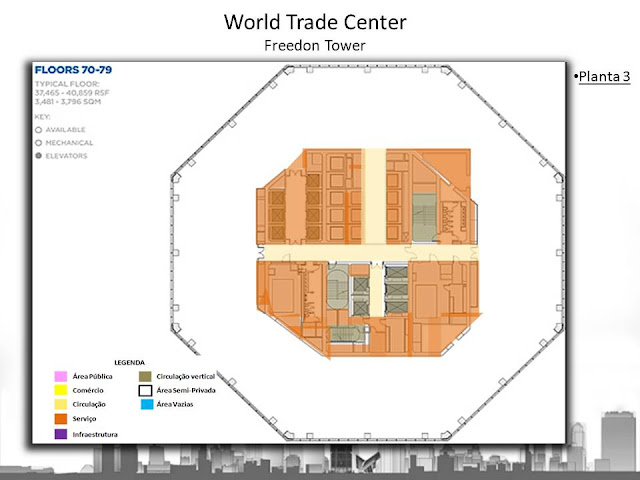This screenshot has height=480, width=640.
Task: Click the TYPICAL FLOOR label
Action: coord(67,84)
